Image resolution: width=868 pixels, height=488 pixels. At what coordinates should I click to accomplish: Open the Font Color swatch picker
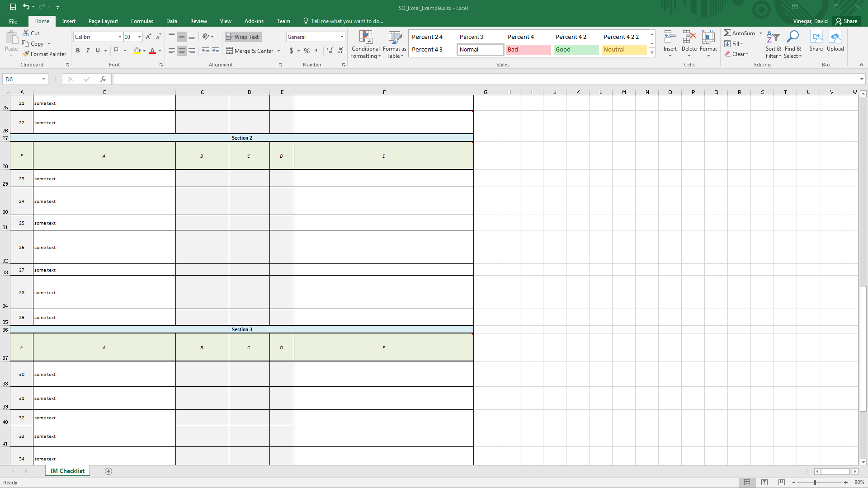[159, 51]
